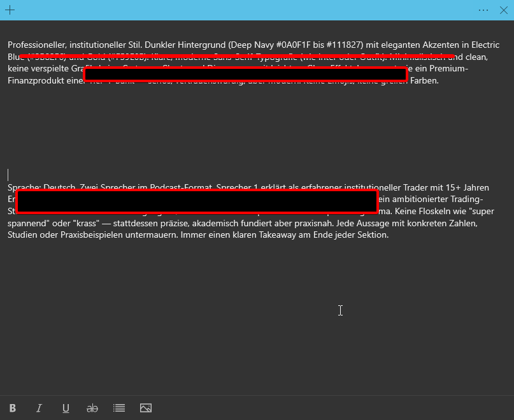Toggle bold formatting
The width and height of the screenshot is (514, 420).
point(13,408)
